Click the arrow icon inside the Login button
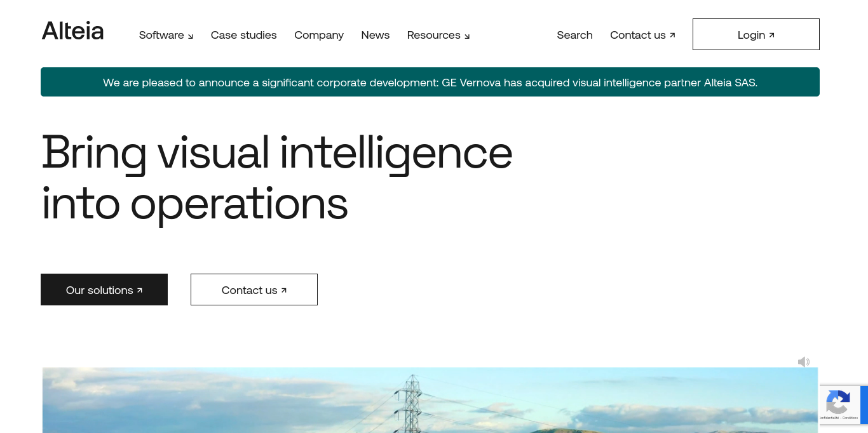The height and width of the screenshot is (433, 868). (772, 35)
